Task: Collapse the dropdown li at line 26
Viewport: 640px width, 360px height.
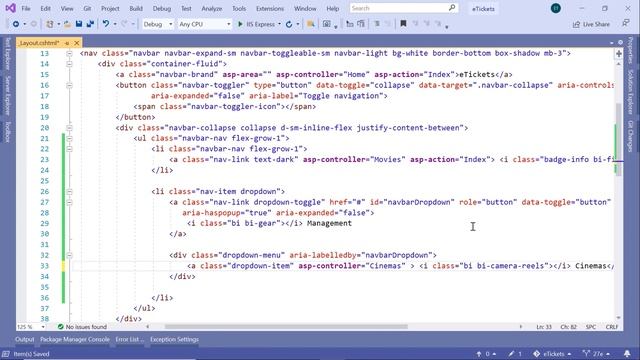Action: 69,191
